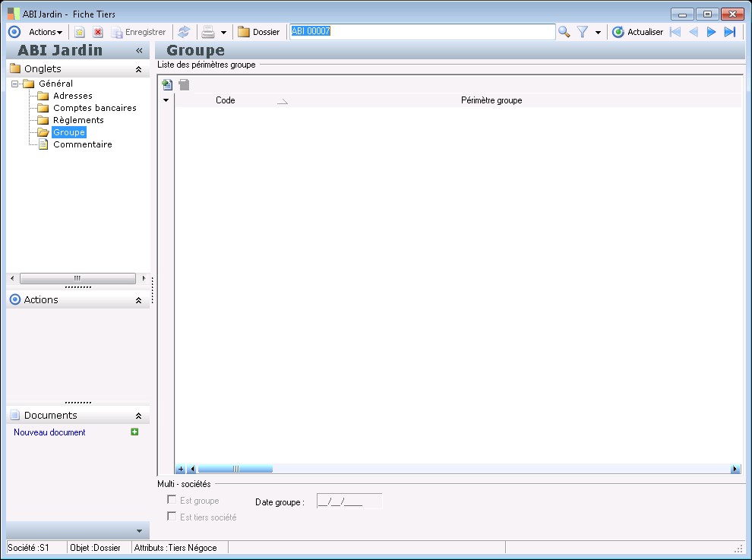752x560 pixels.
Task: Click the printer icon in toolbar
Action: point(207,32)
